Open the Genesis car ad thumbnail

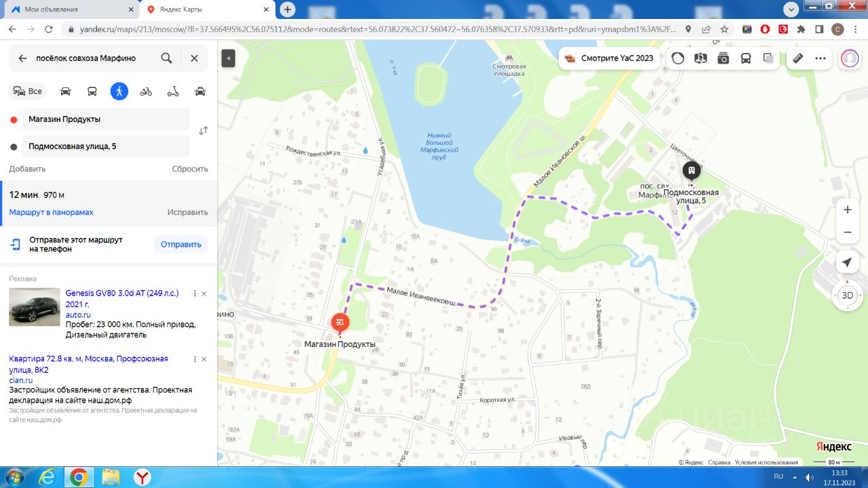click(x=35, y=307)
